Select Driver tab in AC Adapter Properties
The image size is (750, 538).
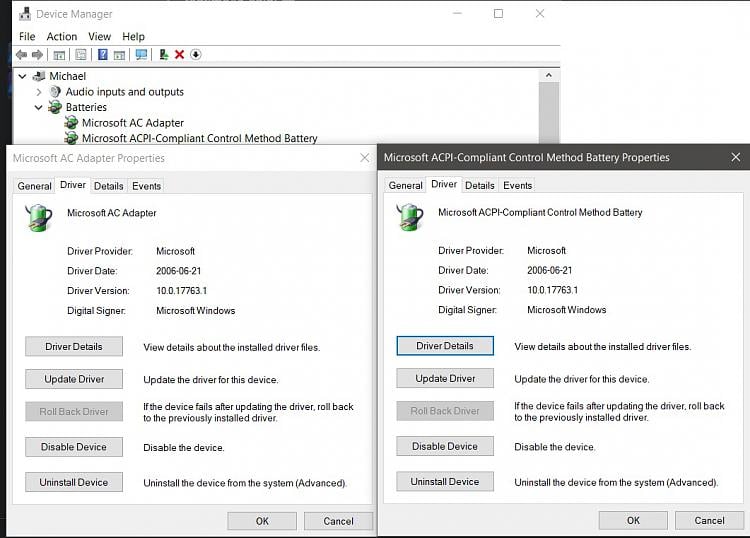coord(73,185)
